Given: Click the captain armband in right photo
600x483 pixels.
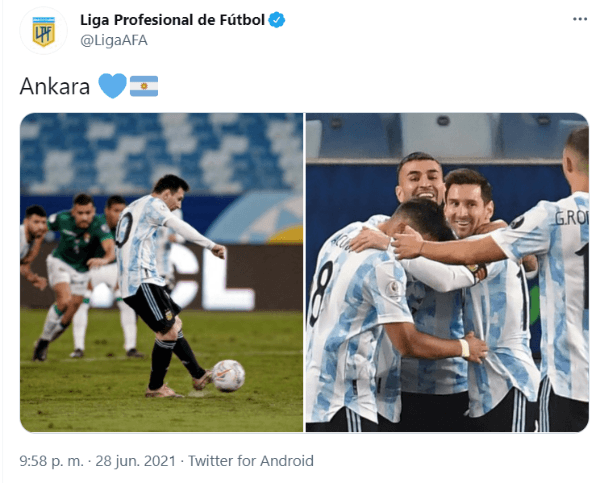Looking at the screenshot, I should (480, 273).
